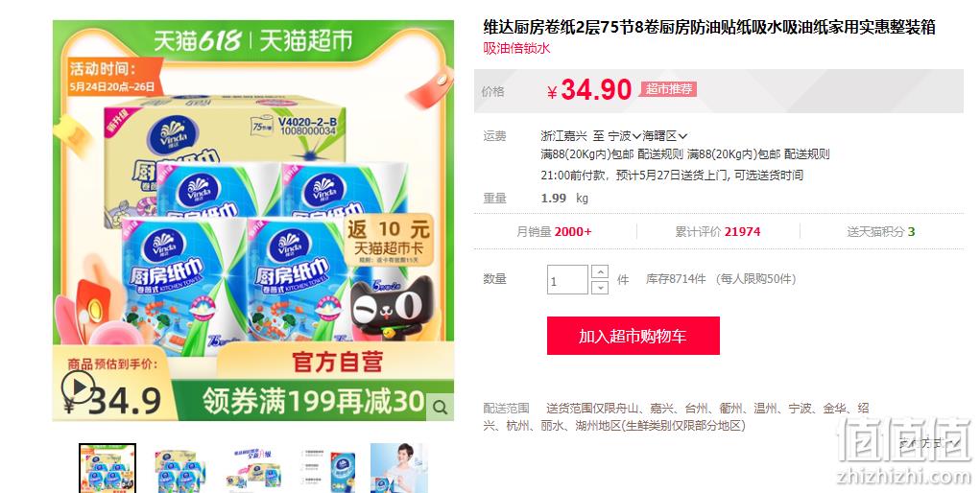This screenshot has width=980, height=493.
Task: Click the quantity input field
Action: pyautogui.click(x=567, y=279)
